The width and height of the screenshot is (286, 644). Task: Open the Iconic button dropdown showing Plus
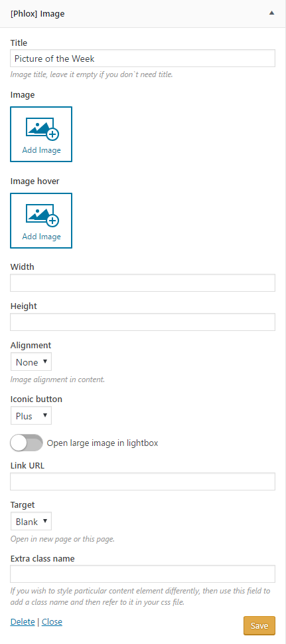coord(31,415)
